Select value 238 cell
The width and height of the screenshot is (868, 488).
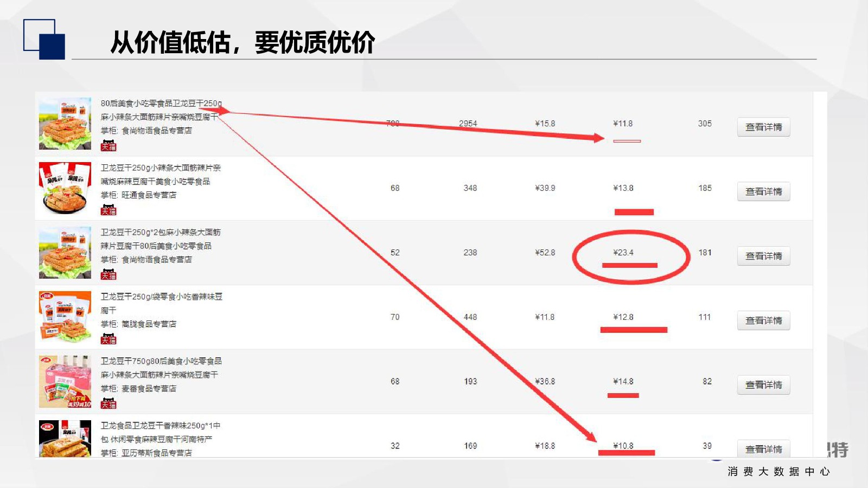coord(470,253)
